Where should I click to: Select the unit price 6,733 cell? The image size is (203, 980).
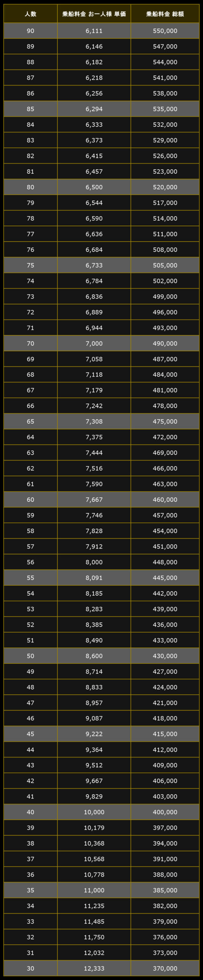[94, 265]
